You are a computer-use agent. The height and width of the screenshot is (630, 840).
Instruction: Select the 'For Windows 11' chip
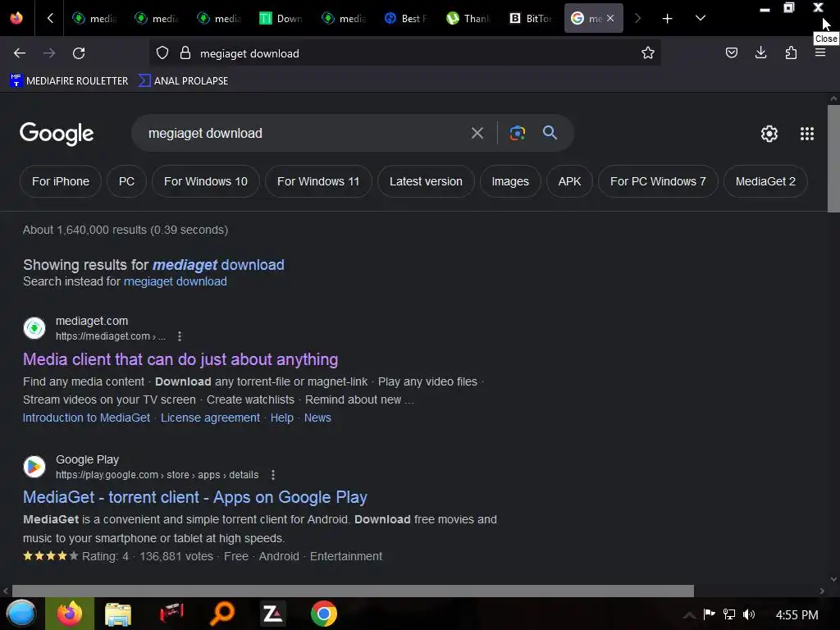coord(318,181)
